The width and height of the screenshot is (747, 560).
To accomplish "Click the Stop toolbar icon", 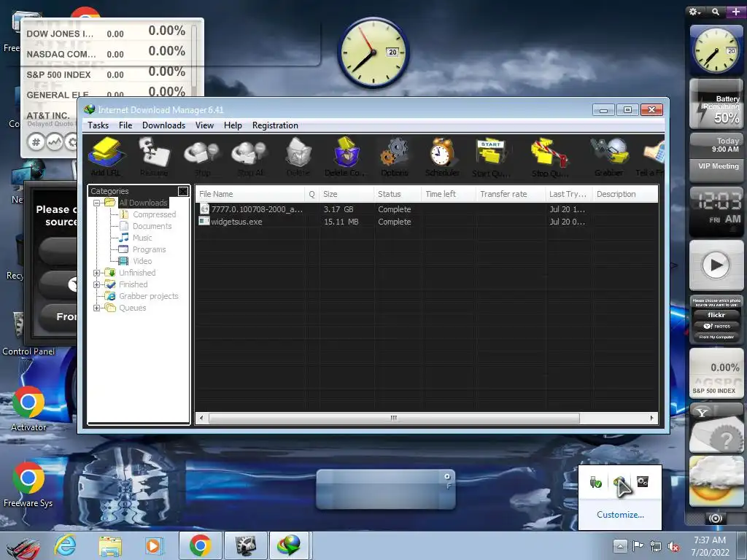I will [202, 157].
